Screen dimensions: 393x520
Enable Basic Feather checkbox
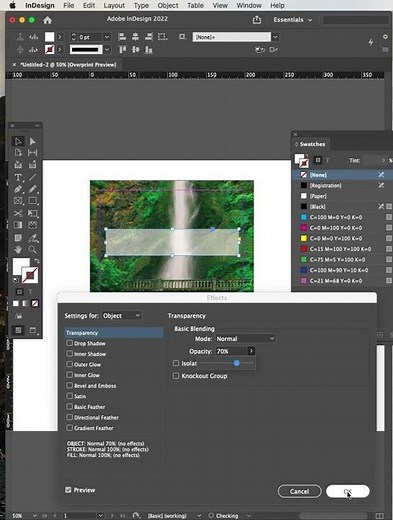[69, 406]
